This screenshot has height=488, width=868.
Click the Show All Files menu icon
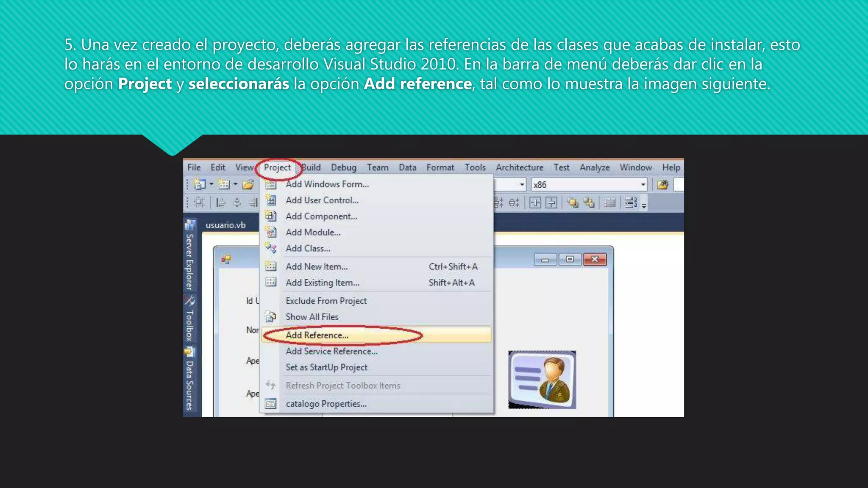pyautogui.click(x=271, y=316)
